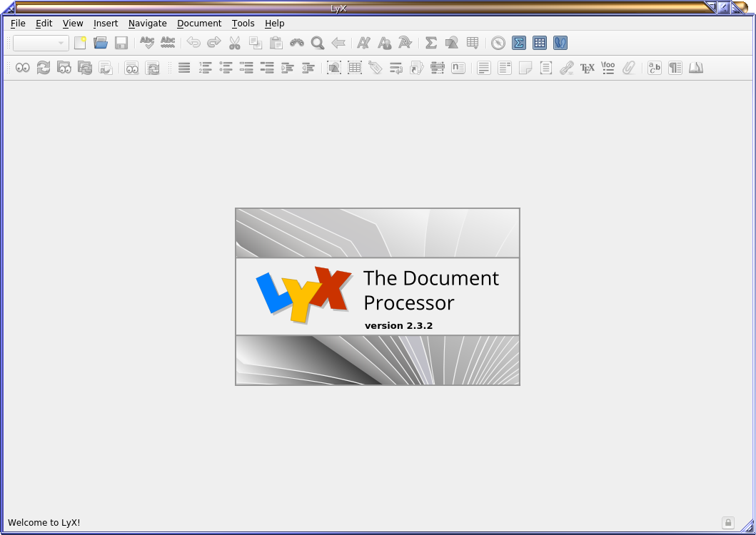Insert a footnote icon
This screenshot has height=535, width=756.
point(484,68)
